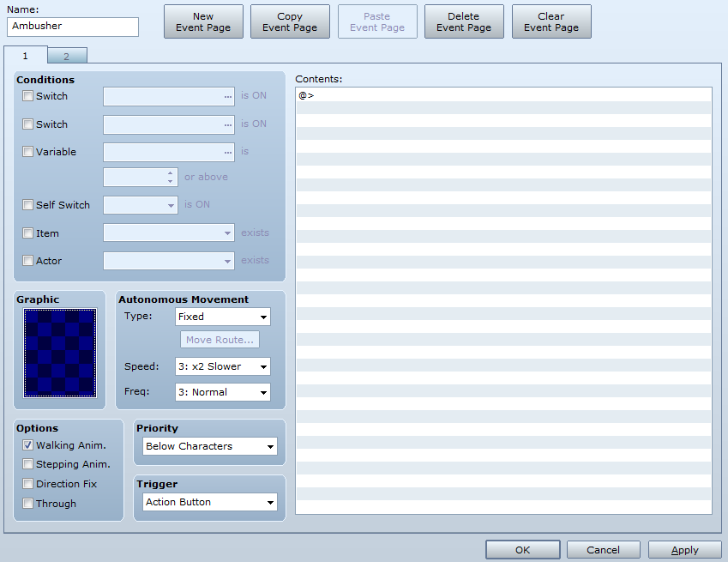Open the Priority dropdown

tap(210, 446)
